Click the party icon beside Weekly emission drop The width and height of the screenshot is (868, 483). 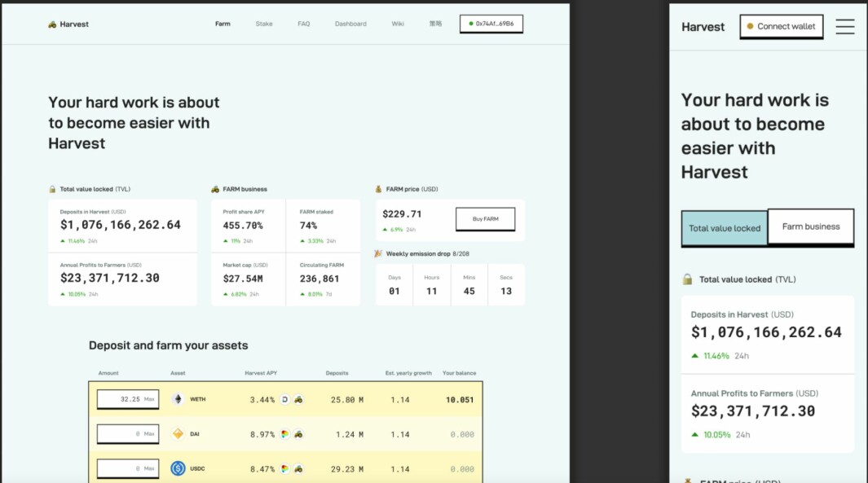(379, 254)
